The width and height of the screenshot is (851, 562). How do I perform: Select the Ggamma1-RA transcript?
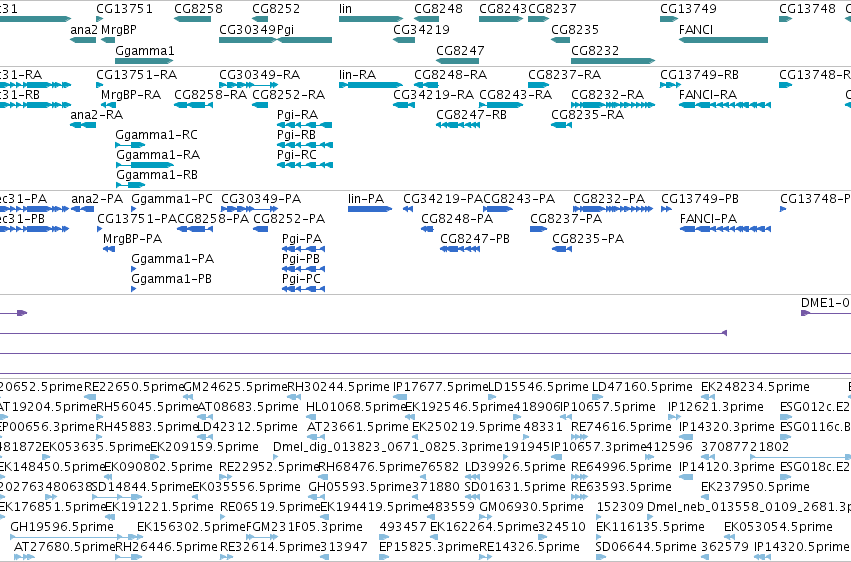coord(144,165)
